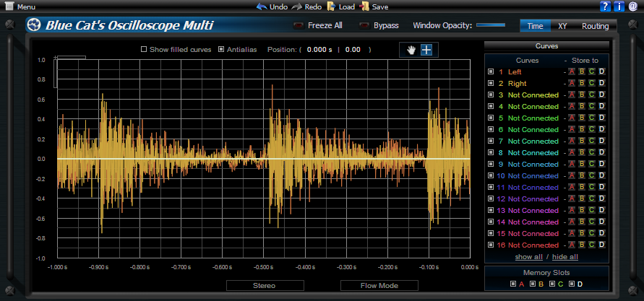Toggle the Antialias checkbox
Screen dimensions: 644x301
tap(221, 50)
